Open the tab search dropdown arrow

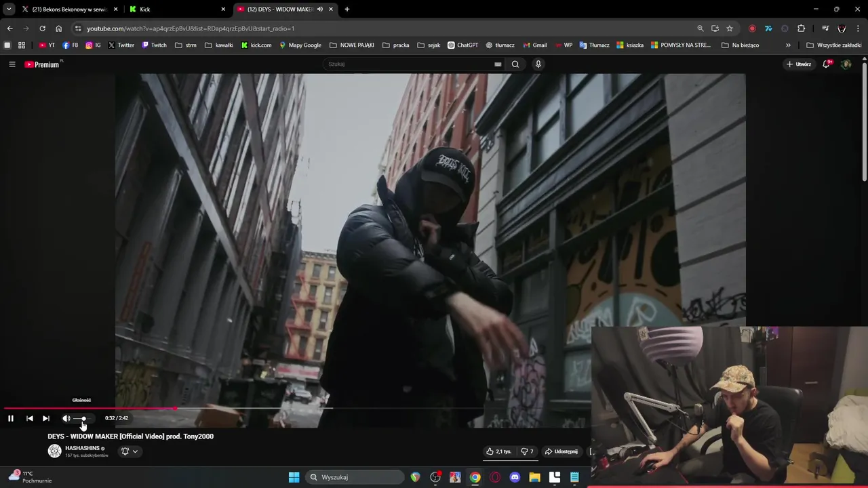9,9
